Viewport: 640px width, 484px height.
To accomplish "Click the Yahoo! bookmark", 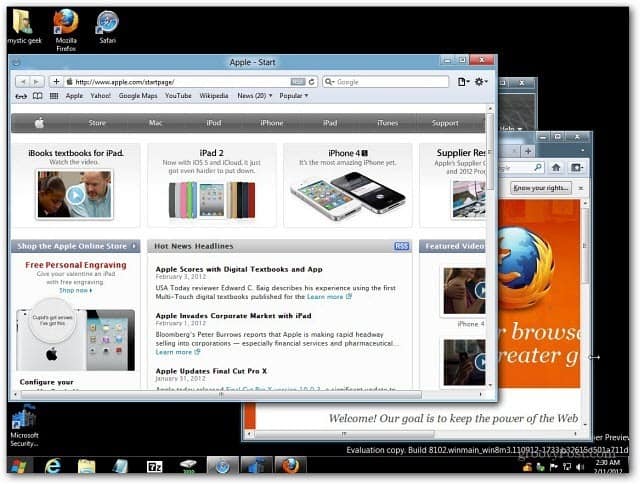I will 100,96.
